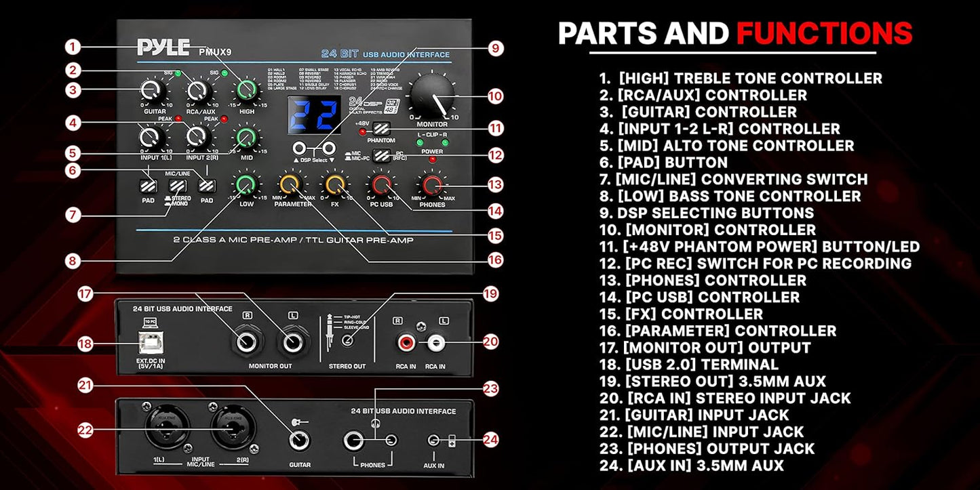Select the FX controller knob
Viewport: 980px width, 490px height.
336,183
